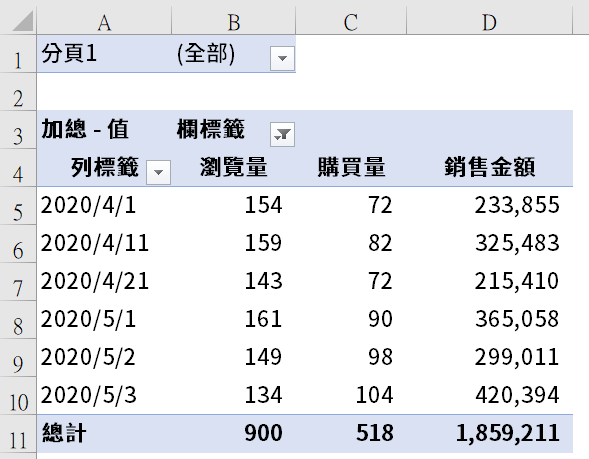
Task: Select row 11 header
Action: (18, 433)
